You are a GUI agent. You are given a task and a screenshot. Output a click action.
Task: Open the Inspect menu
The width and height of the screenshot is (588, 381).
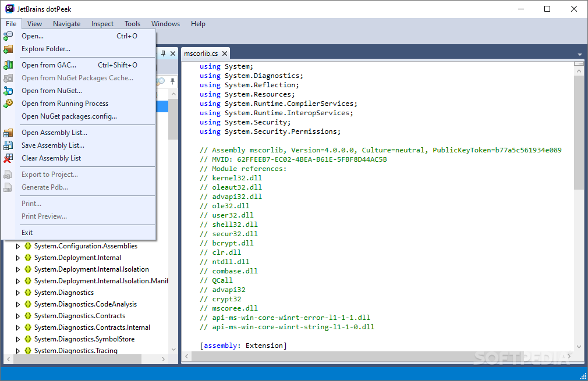tap(102, 24)
